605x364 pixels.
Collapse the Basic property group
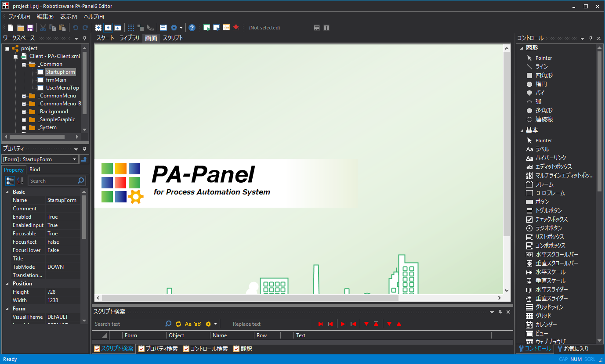coord(7,192)
